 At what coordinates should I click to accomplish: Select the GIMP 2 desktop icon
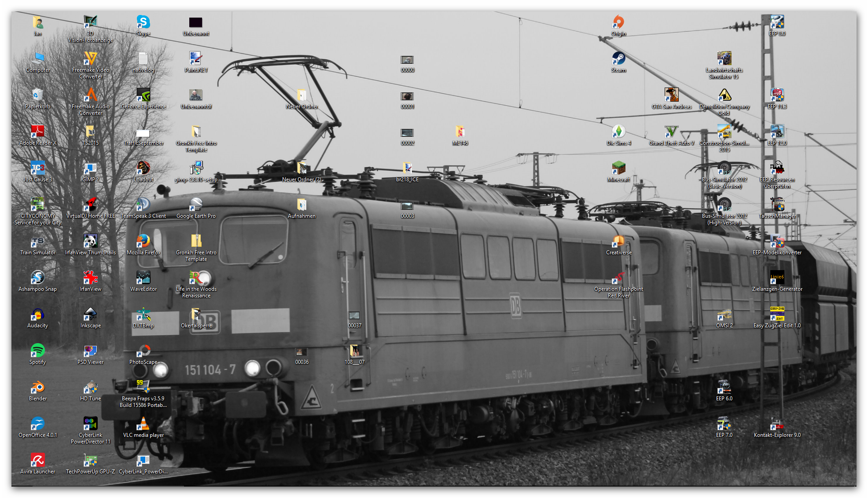click(x=90, y=168)
